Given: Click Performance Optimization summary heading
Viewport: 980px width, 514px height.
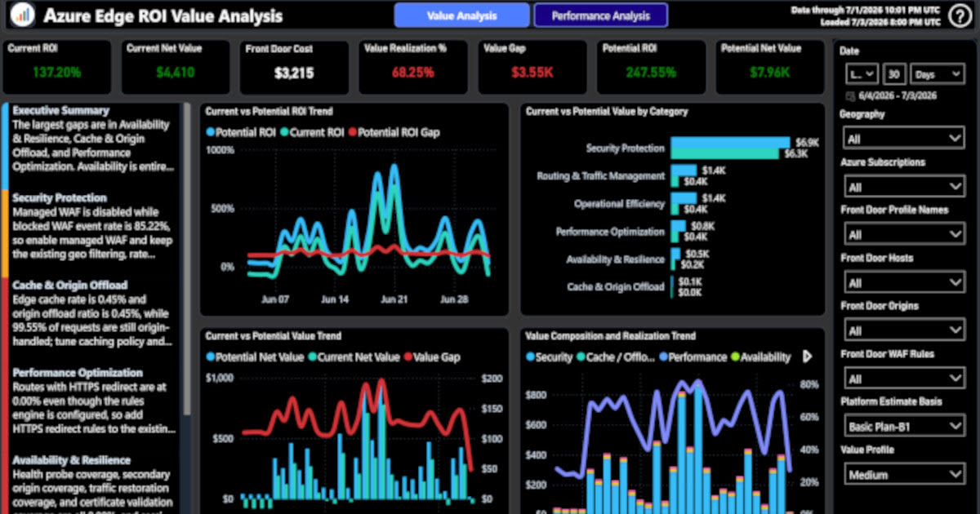Looking at the screenshot, I should [x=77, y=373].
